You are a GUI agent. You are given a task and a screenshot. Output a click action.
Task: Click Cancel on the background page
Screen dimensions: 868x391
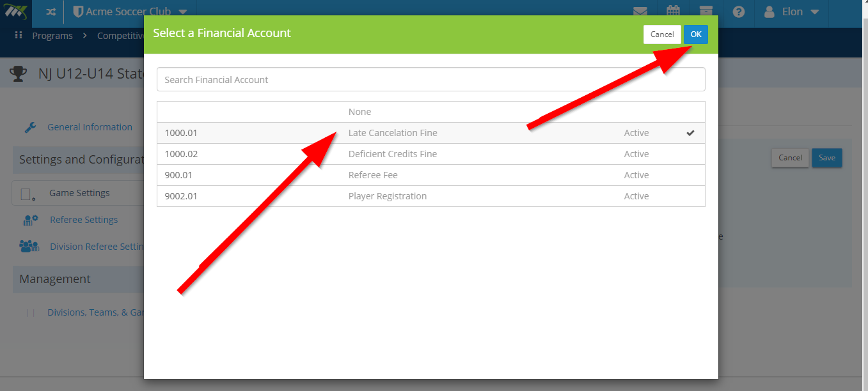coord(790,158)
